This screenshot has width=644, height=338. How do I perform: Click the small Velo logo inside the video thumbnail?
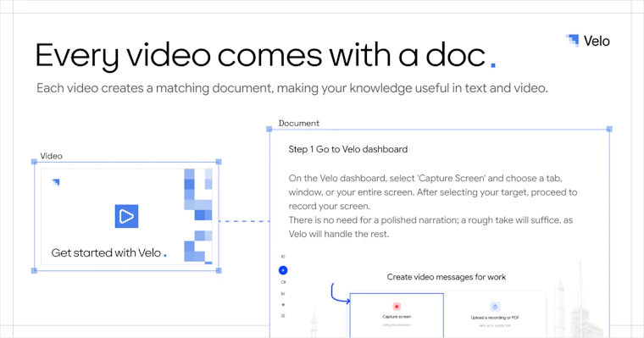pyautogui.click(x=56, y=182)
